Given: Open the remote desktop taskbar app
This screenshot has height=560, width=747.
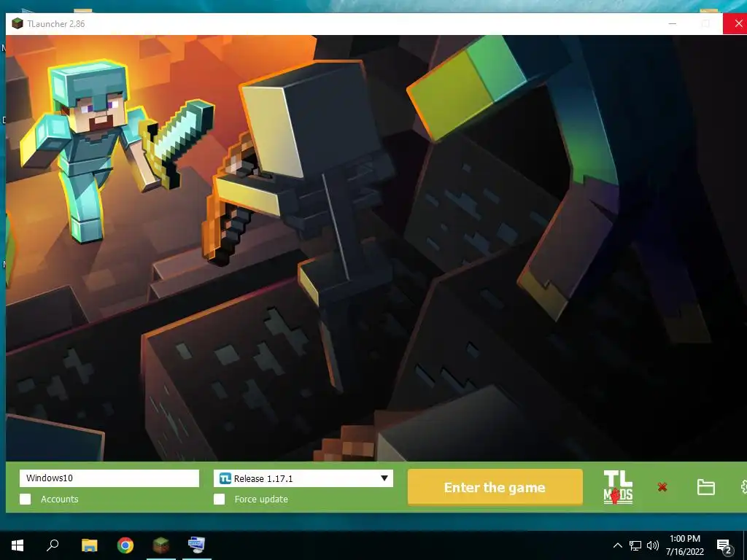Looking at the screenshot, I should pos(197,545).
